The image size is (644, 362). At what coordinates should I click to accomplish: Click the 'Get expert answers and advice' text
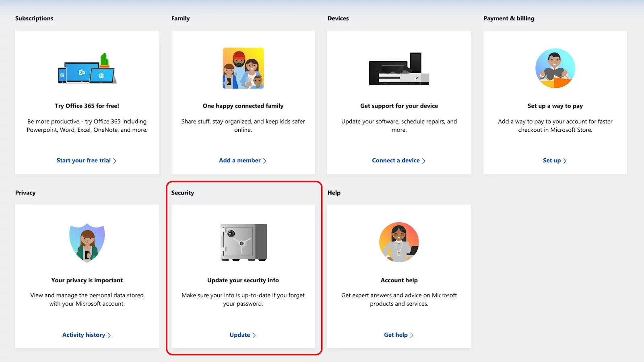[399, 300]
